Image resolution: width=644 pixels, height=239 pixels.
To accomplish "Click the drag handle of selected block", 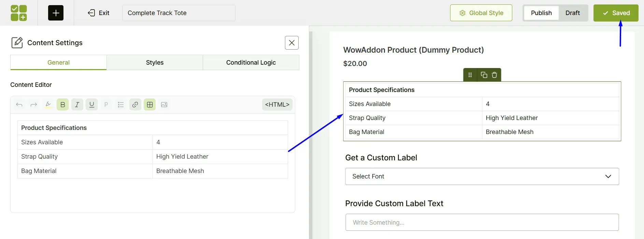I will click(470, 75).
